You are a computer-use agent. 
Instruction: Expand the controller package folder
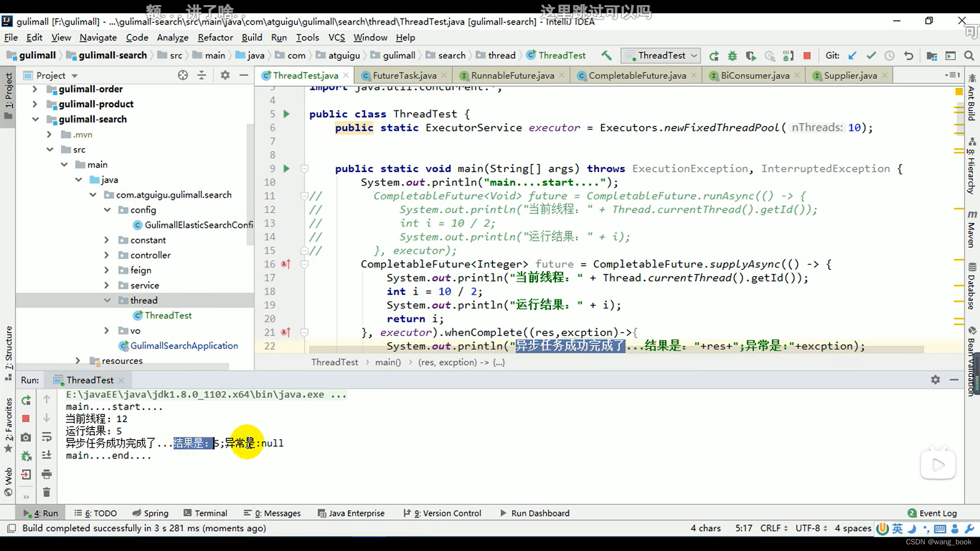pyautogui.click(x=106, y=255)
